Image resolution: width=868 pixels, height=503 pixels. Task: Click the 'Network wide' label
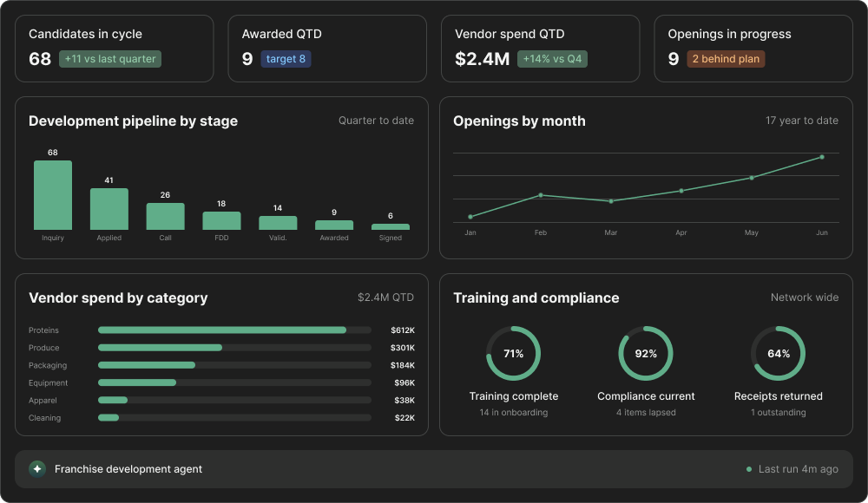(x=805, y=297)
